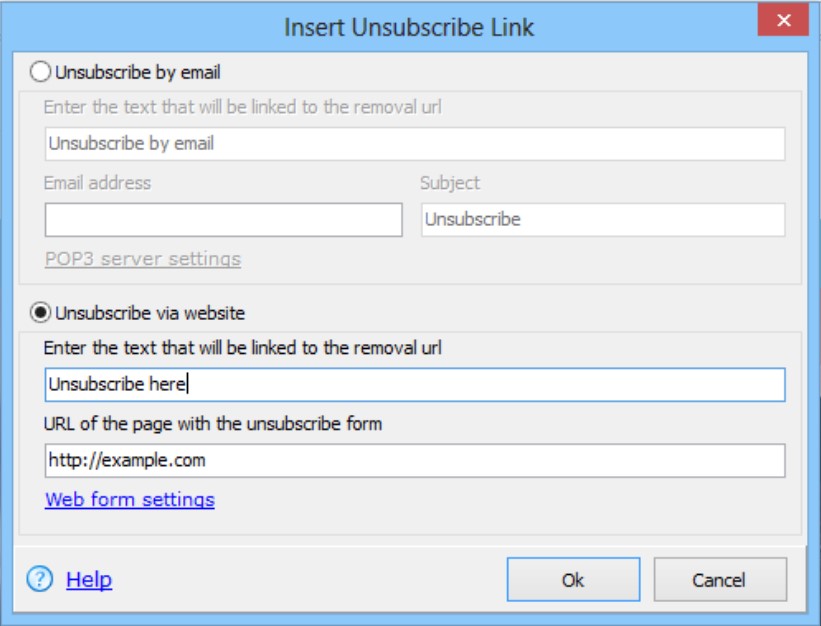Image resolution: width=821 pixels, height=626 pixels.
Task: Open the POP3 server settings link
Action: [143, 259]
